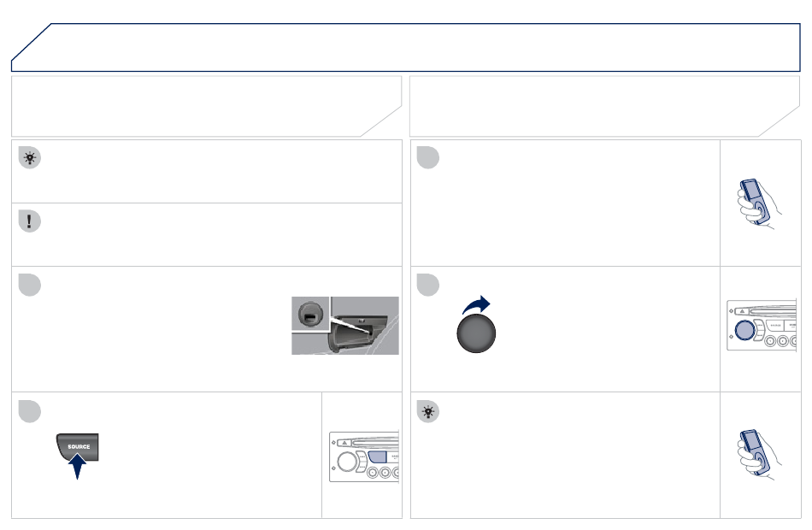Click the gray step marker above the rotary knob
Screen dimensions: 812x530
(428, 285)
